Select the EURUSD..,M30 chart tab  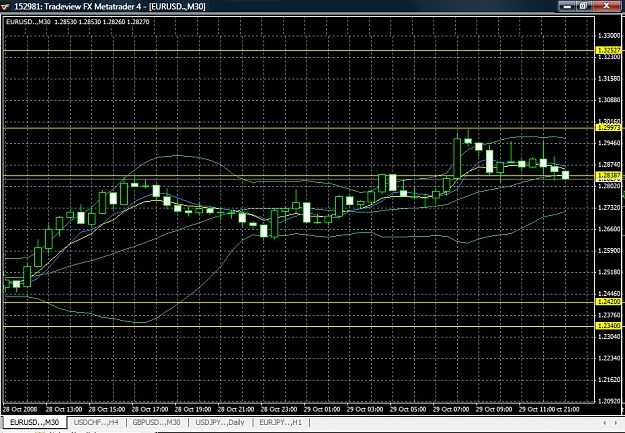(x=34, y=422)
